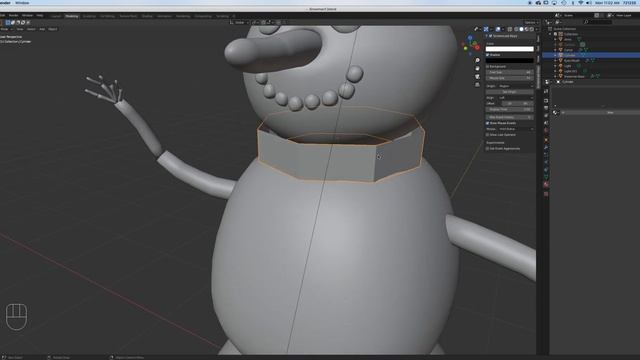
Task: Switch perspective/orthographic grid icon
Action: (477, 84)
